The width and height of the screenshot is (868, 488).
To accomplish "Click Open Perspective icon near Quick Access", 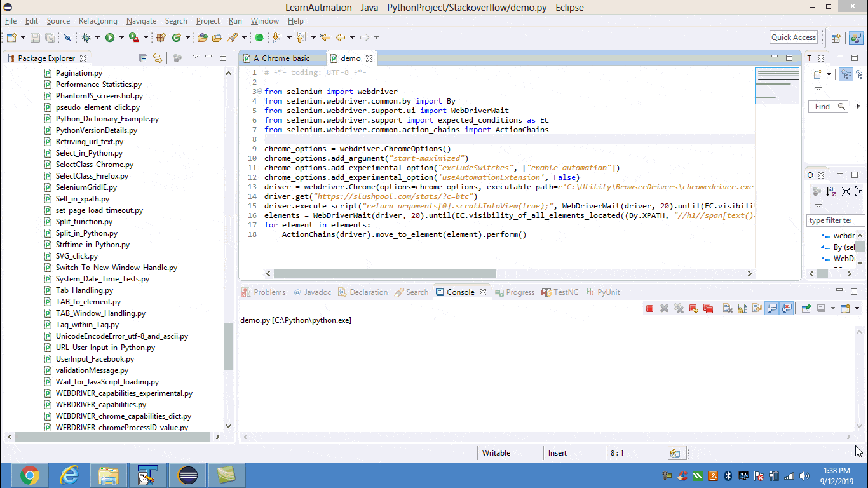I will coord(836,38).
